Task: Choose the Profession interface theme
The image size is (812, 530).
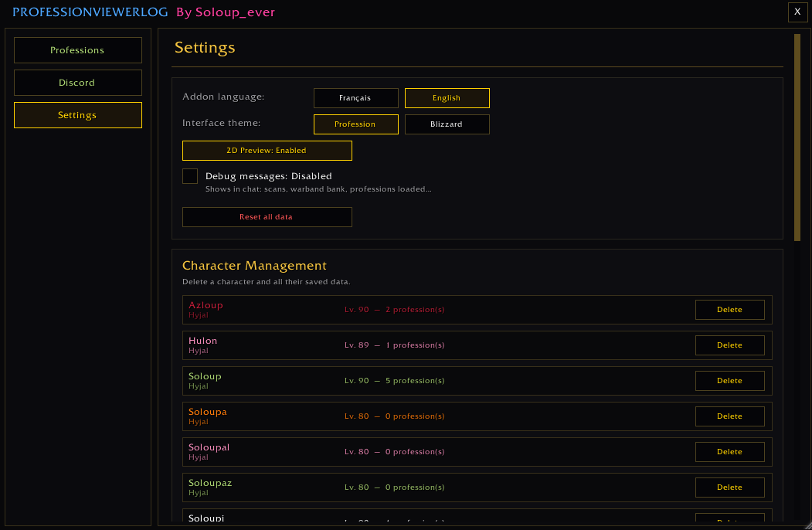Action: coord(355,124)
